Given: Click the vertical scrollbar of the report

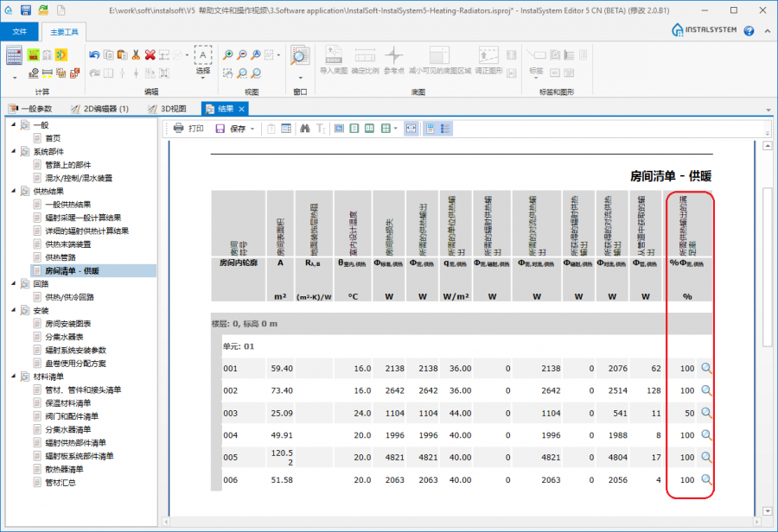Looking at the screenshot, I should [x=767, y=259].
